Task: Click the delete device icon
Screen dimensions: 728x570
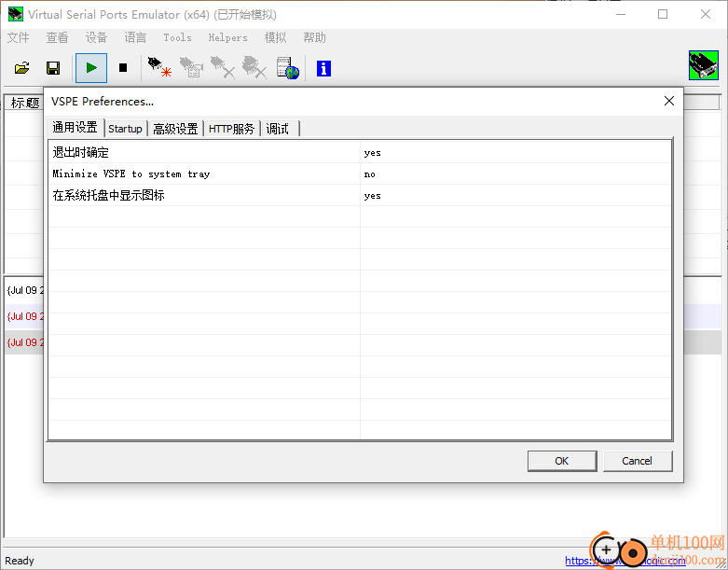Action: click(223, 67)
